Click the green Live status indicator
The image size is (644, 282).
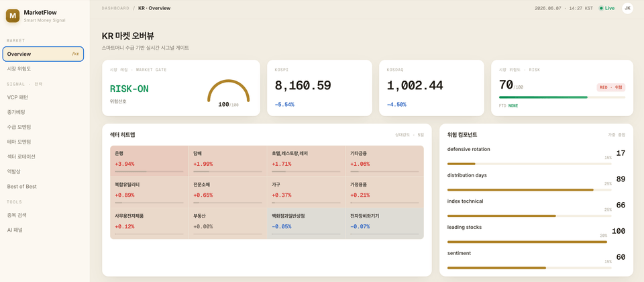tap(606, 8)
